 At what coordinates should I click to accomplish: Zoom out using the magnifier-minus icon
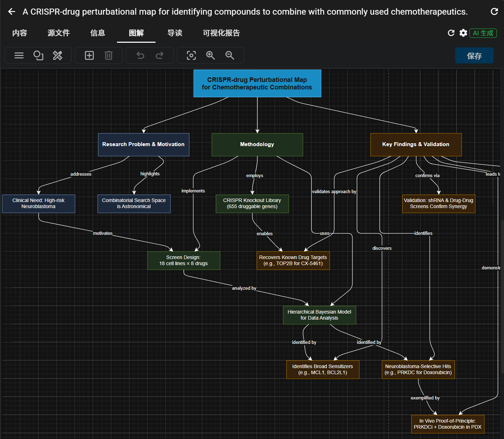pyautogui.click(x=230, y=55)
